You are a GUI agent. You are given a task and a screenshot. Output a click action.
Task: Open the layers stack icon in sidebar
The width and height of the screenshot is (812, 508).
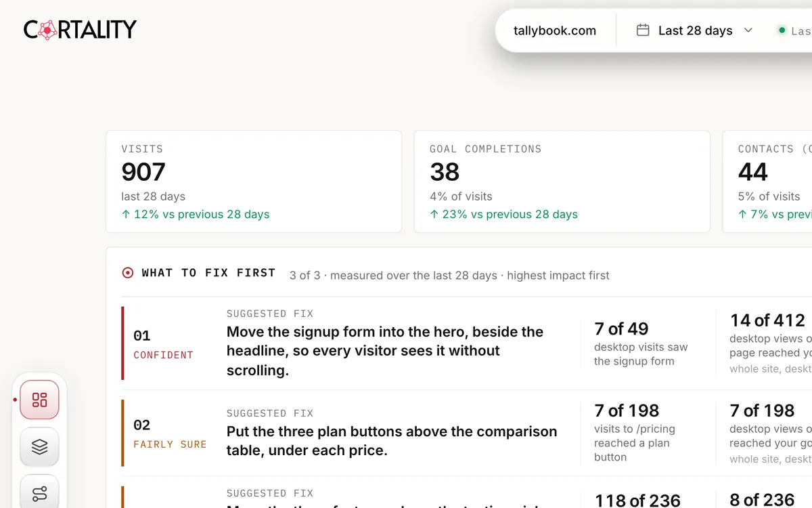[x=39, y=447]
